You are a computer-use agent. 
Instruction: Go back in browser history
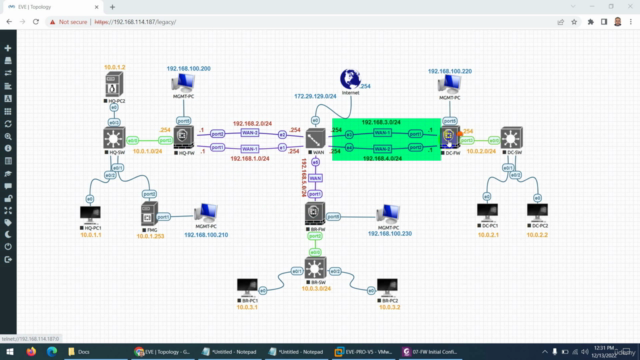[9, 22]
